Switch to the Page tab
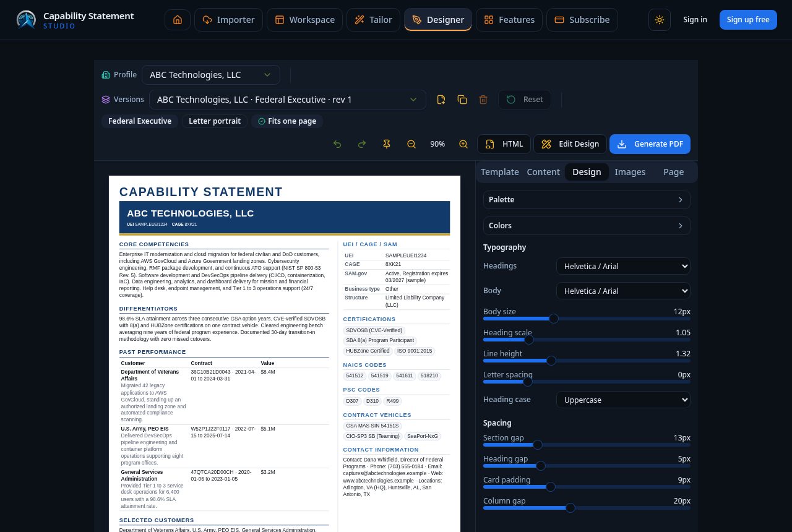This screenshot has width=792, height=532. click(x=674, y=172)
